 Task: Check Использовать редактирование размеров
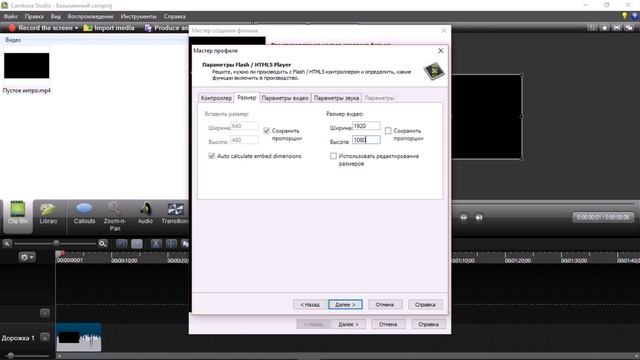point(333,156)
